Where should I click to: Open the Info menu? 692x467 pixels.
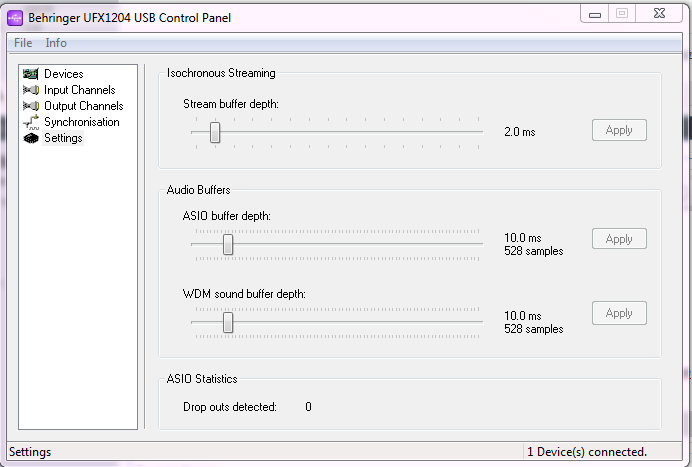pyautogui.click(x=56, y=43)
